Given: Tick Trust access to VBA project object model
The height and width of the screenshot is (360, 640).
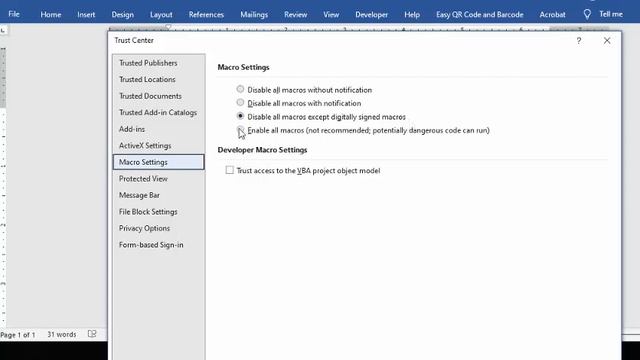Looking at the screenshot, I should click(x=229, y=170).
